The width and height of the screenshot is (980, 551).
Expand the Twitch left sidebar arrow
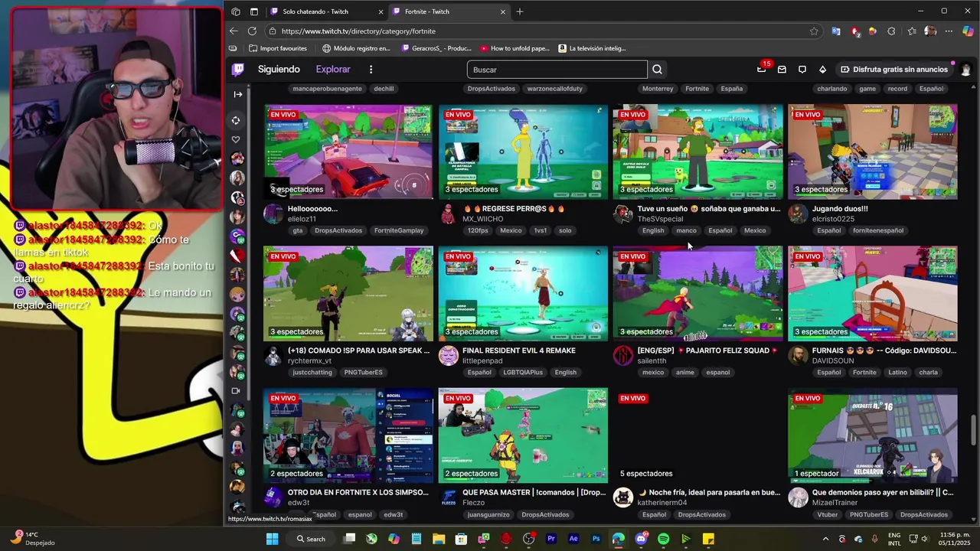(x=237, y=94)
